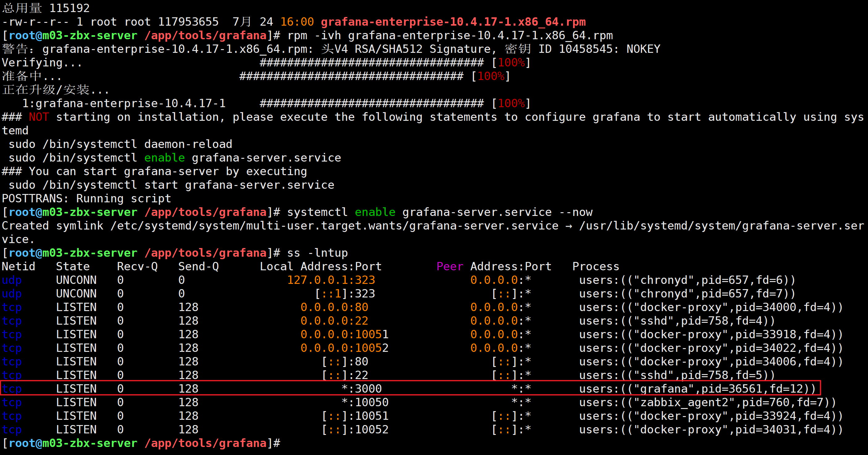Click the 'Local Address:Port' header

pyautogui.click(x=321, y=267)
